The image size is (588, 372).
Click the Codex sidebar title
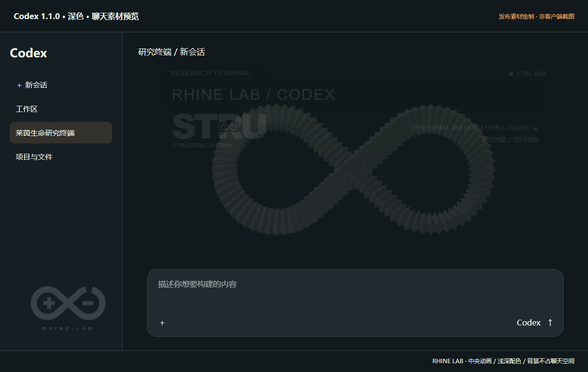[x=28, y=53]
